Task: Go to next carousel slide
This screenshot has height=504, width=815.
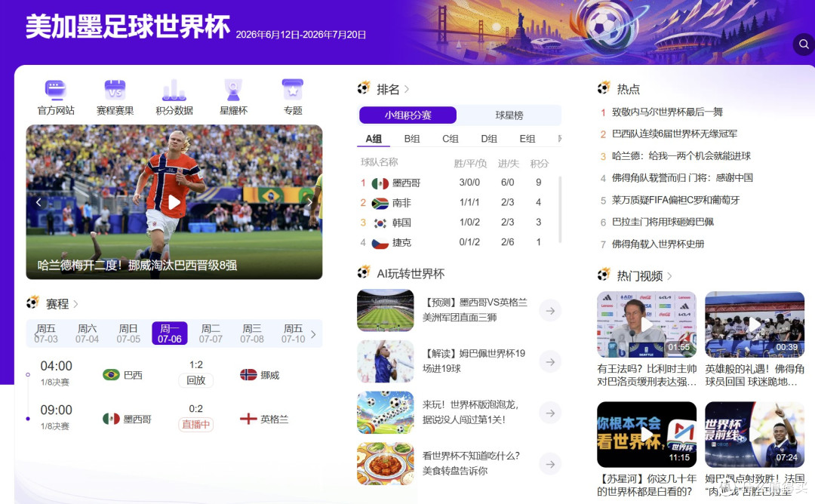Action: [x=309, y=202]
